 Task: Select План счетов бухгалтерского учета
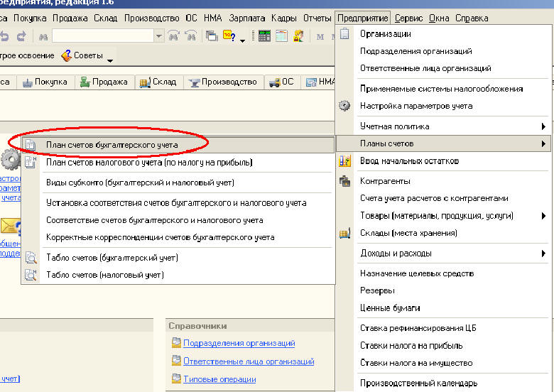(112, 145)
